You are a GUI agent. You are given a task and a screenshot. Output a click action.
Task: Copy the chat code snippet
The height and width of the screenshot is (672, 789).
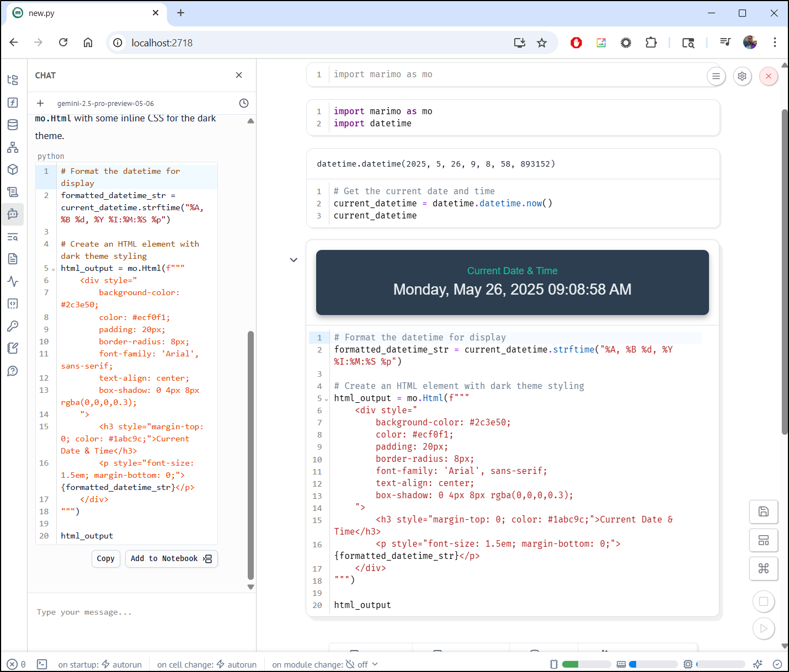[x=106, y=558]
